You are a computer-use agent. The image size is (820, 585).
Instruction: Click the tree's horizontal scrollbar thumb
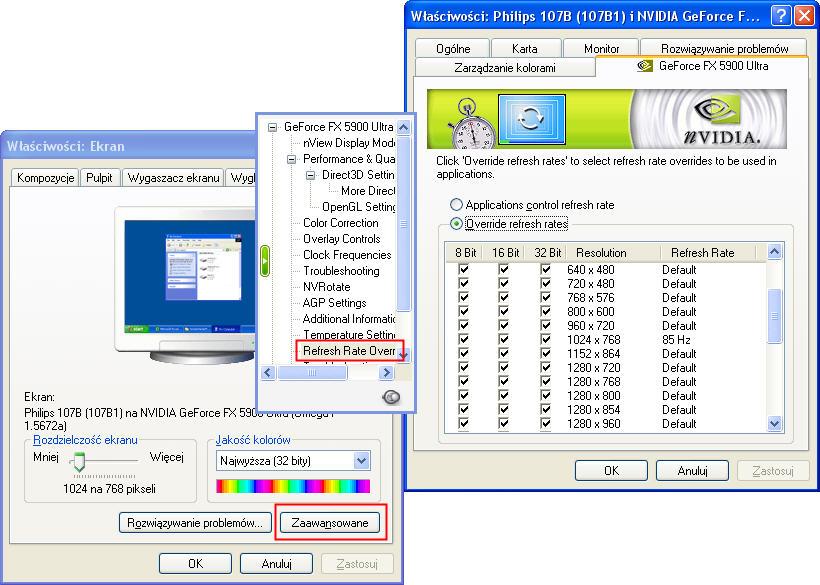pyautogui.click(x=312, y=373)
